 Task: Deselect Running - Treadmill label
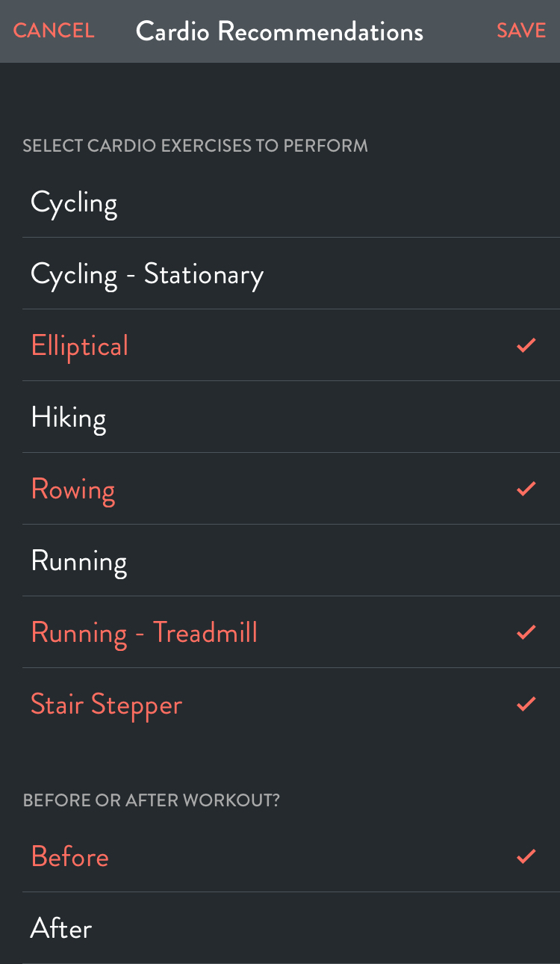pyautogui.click(x=144, y=633)
